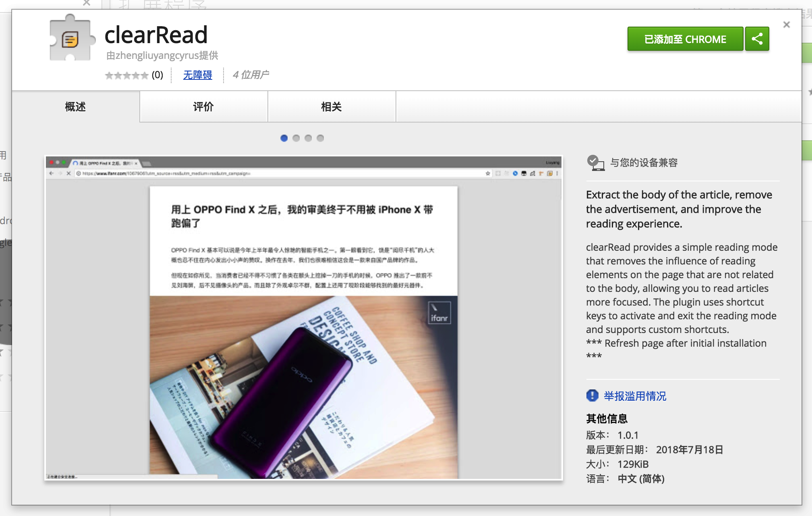Image resolution: width=812 pixels, height=516 pixels.
Task: Switch to the 评价 reviews tab
Action: (x=203, y=107)
